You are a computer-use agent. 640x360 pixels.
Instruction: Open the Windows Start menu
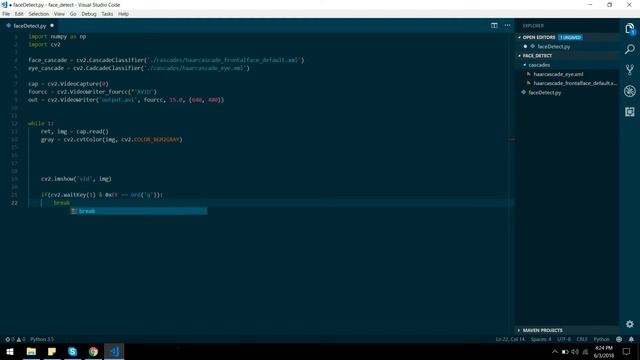10,351
